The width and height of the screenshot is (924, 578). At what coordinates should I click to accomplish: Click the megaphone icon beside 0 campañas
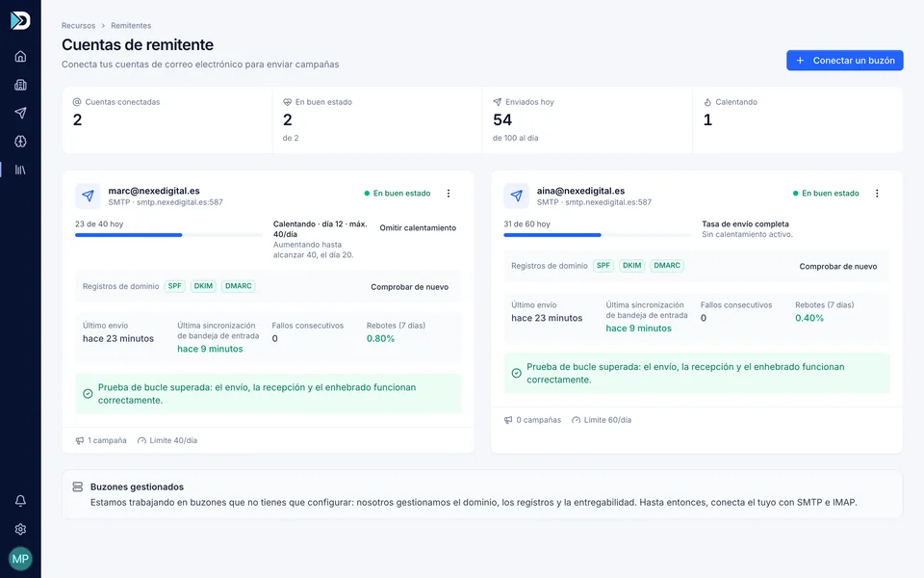508,420
